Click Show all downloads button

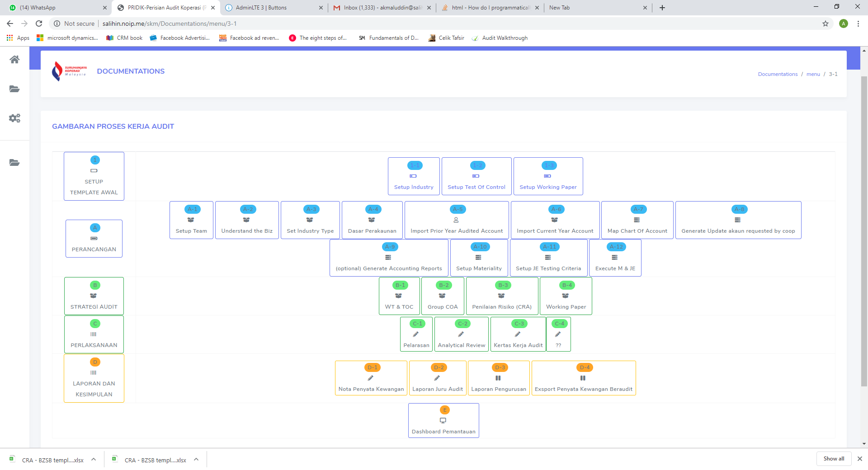pyautogui.click(x=834, y=459)
